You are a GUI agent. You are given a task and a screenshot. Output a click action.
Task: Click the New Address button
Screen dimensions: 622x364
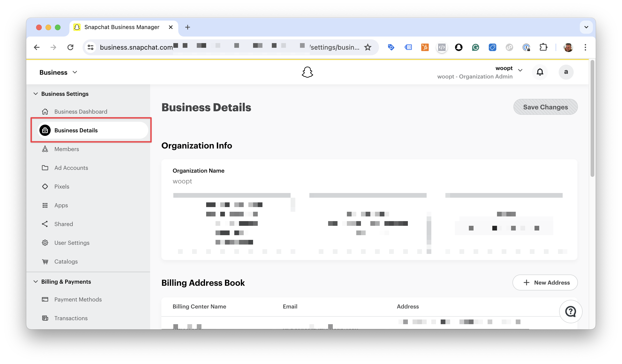pos(545,282)
